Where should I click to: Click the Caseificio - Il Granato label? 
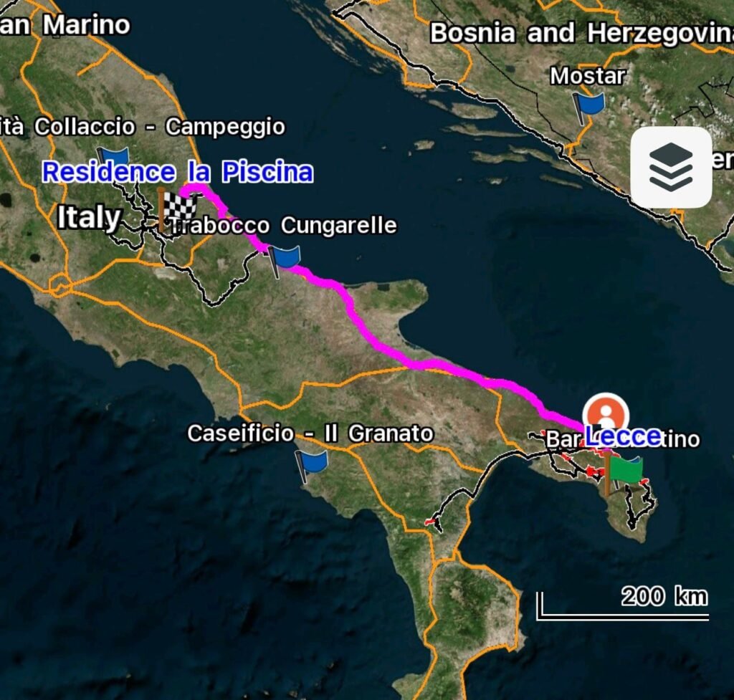coord(310,433)
